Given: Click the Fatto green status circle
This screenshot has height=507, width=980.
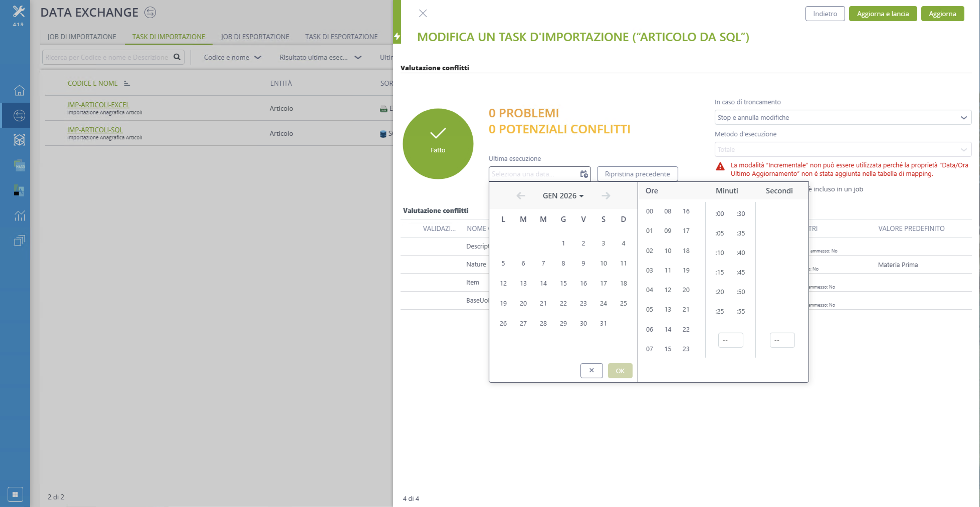Looking at the screenshot, I should [438, 144].
